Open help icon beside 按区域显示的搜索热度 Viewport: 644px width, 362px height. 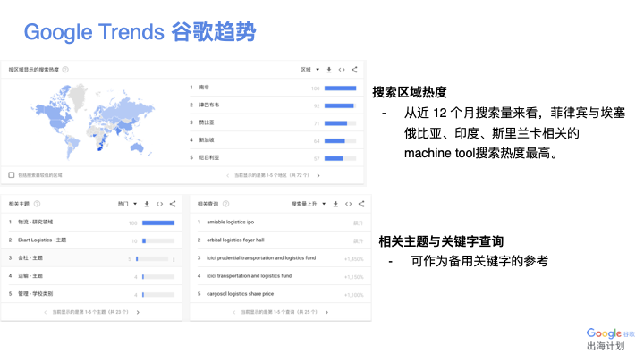pos(65,70)
